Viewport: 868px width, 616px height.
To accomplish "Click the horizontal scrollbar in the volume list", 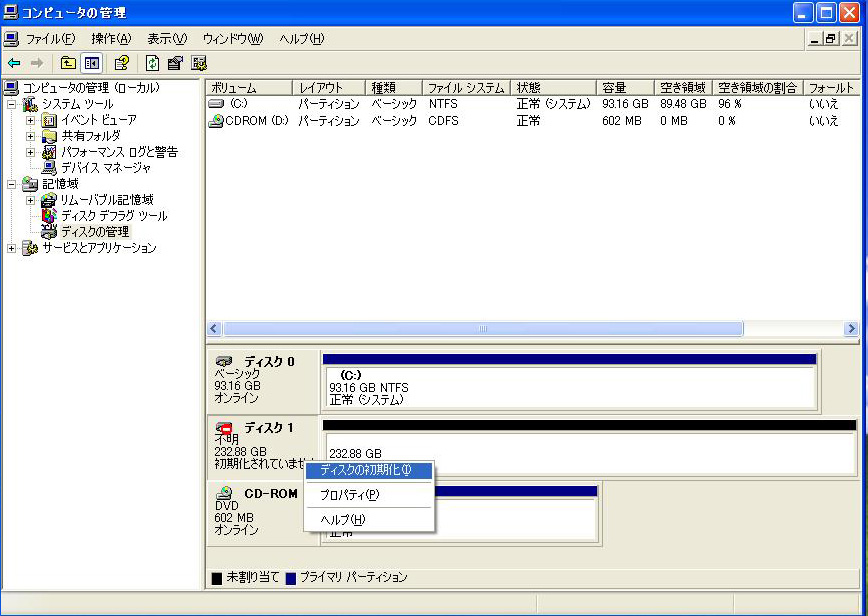I will point(482,329).
